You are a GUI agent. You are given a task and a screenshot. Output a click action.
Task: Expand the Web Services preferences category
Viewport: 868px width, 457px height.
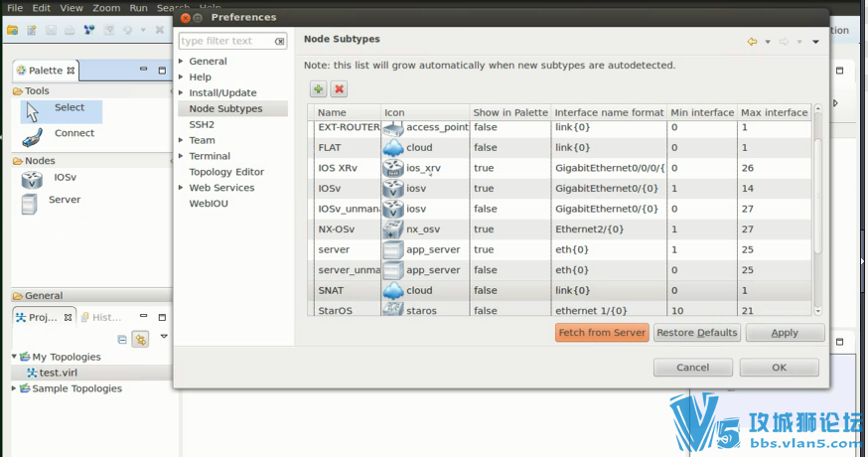181,187
